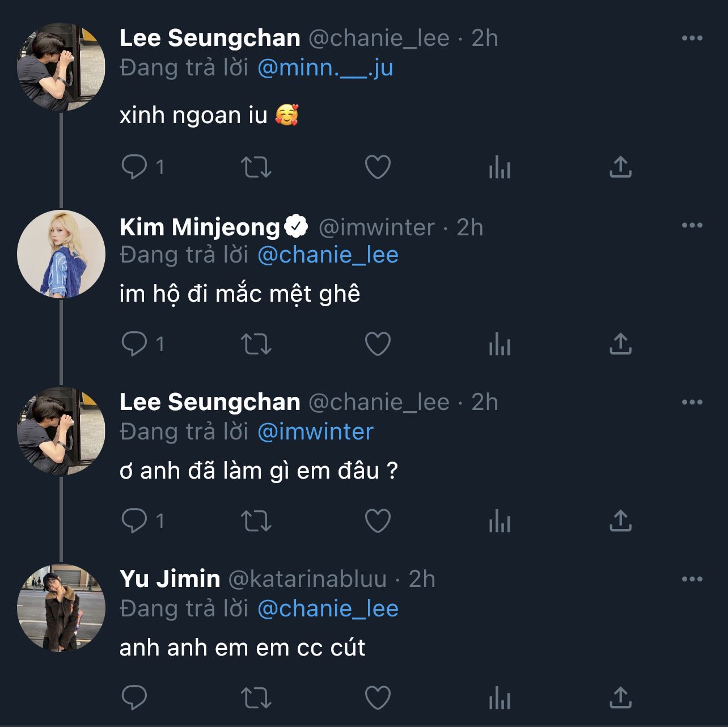Retweet Kim Minjeong's reply

click(x=256, y=344)
